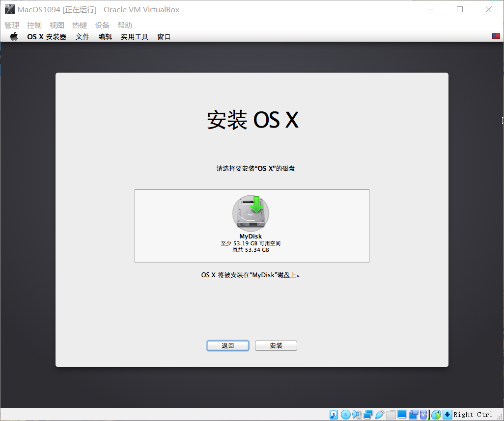Select the audio status icon

(356, 414)
